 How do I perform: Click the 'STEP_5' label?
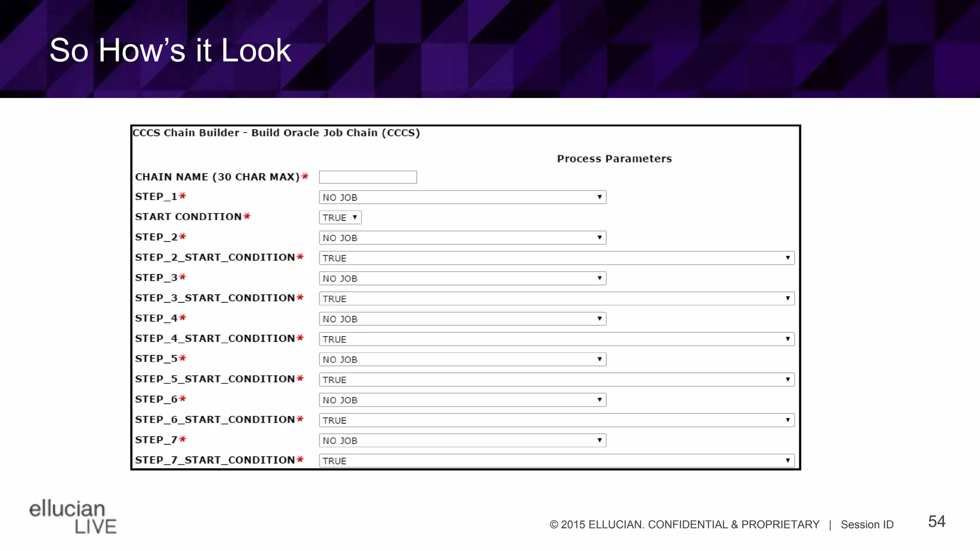(x=156, y=359)
